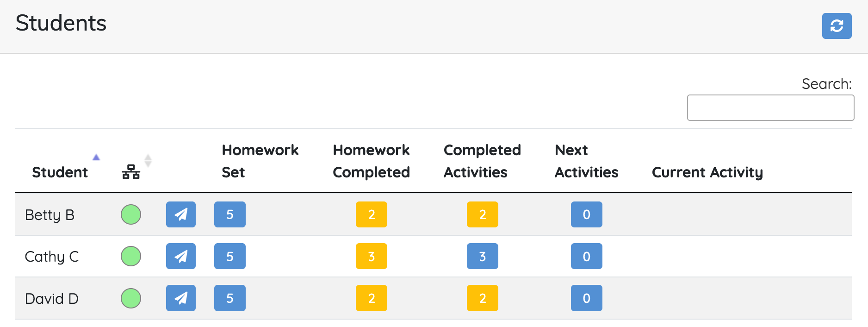Image resolution: width=868 pixels, height=327 pixels.
Task: Open Cathy C's homework completed badge
Action: pos(371,256)
